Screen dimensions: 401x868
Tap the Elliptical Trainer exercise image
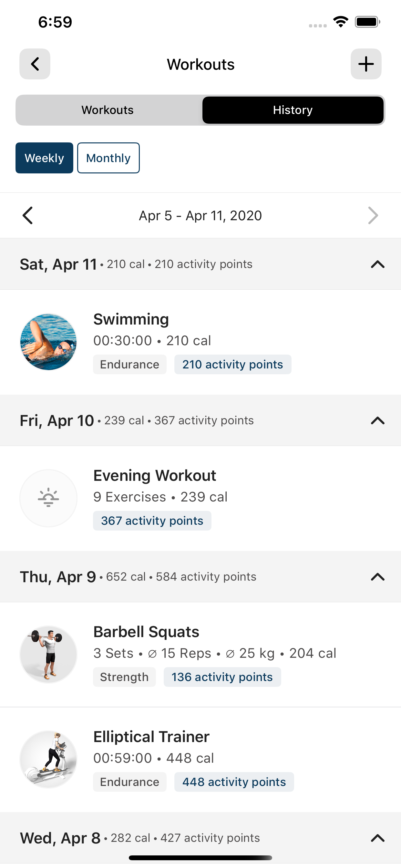tap(48, 759)
